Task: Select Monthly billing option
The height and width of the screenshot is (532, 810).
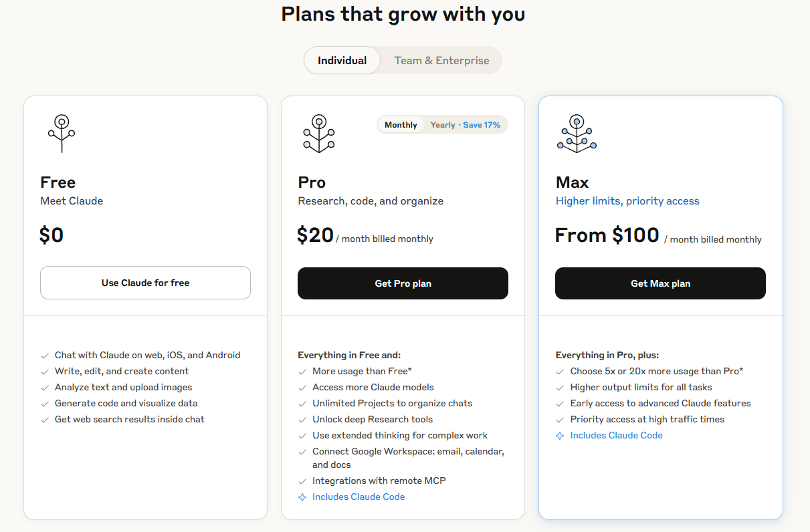Action: [x=401, y=125]
